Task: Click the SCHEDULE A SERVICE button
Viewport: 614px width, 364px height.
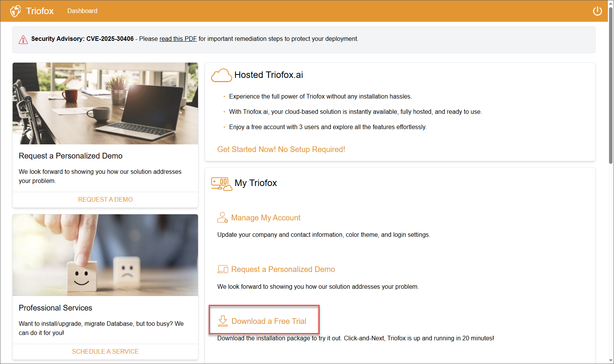Action: (105, 351)
